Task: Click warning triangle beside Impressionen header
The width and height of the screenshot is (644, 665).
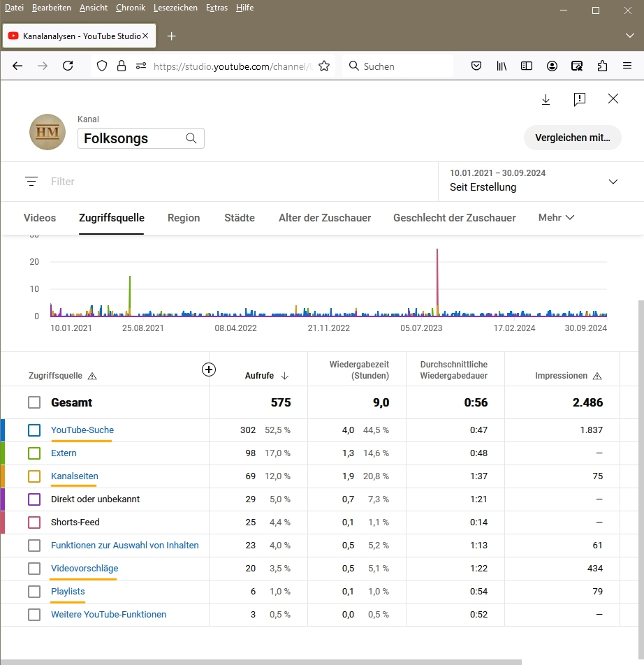Action: click(x=597, y=376)
